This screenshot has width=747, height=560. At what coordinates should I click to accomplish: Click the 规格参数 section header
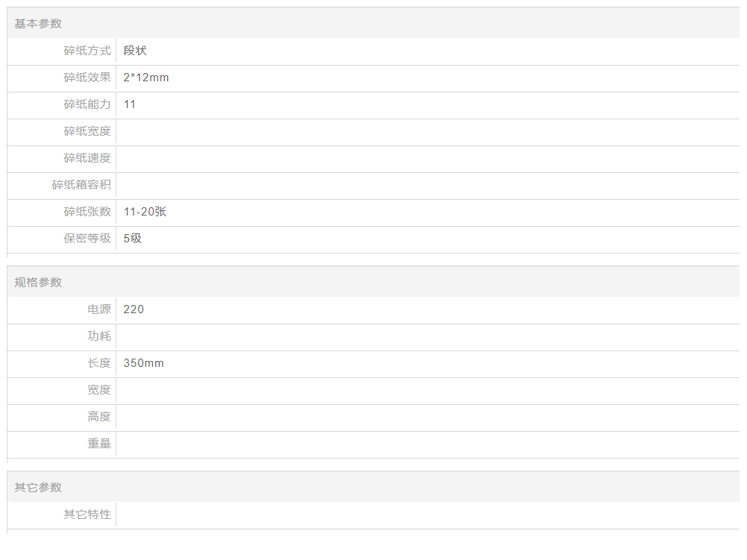pyautogui.click(x=38, y=283)
